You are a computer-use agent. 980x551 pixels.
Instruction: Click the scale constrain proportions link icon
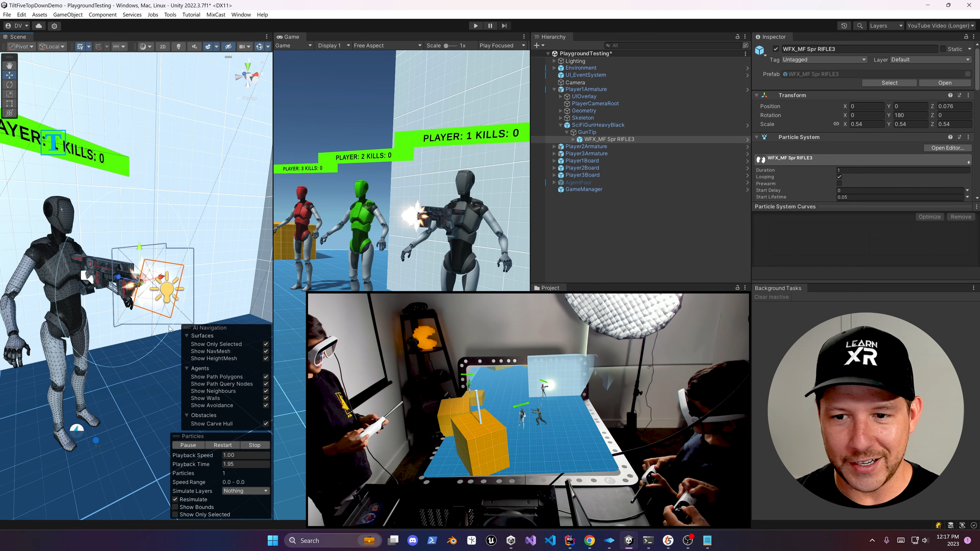(x=836, y=124)
